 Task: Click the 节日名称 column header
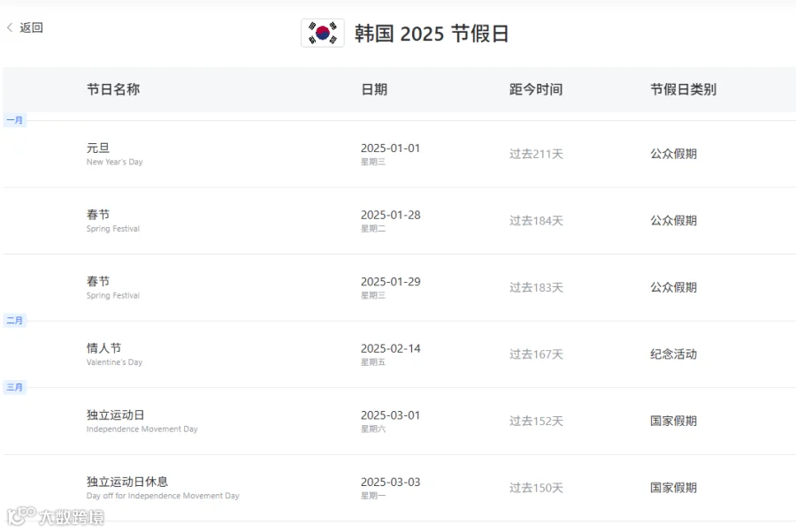(x=113, y=89)
